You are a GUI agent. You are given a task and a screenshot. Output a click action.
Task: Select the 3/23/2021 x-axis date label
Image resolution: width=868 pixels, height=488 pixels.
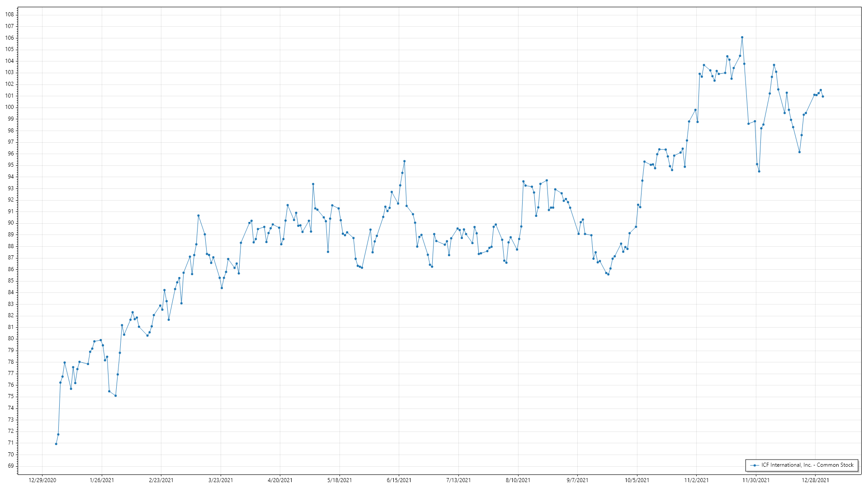click(x=221, y=480)
